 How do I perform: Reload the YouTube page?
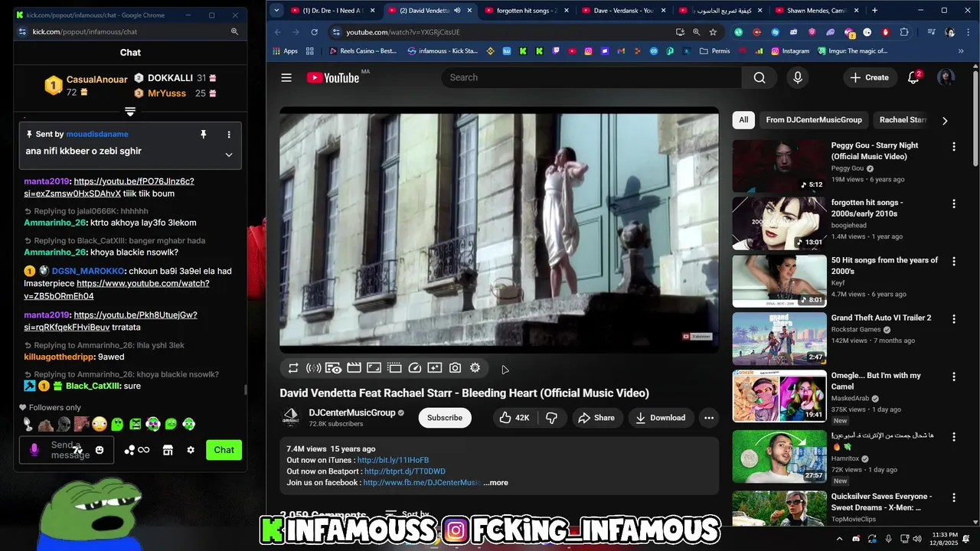314,32
